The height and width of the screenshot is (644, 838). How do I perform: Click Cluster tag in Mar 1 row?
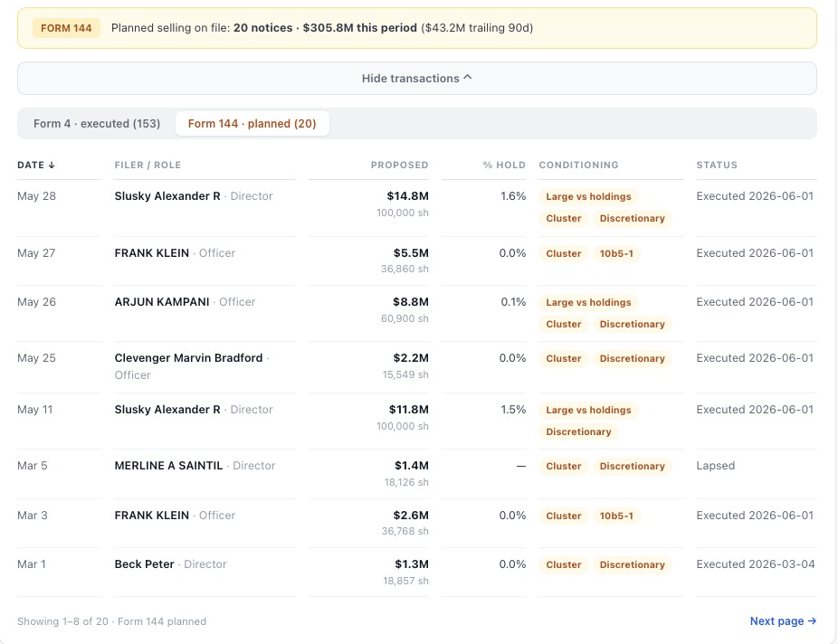563,565
